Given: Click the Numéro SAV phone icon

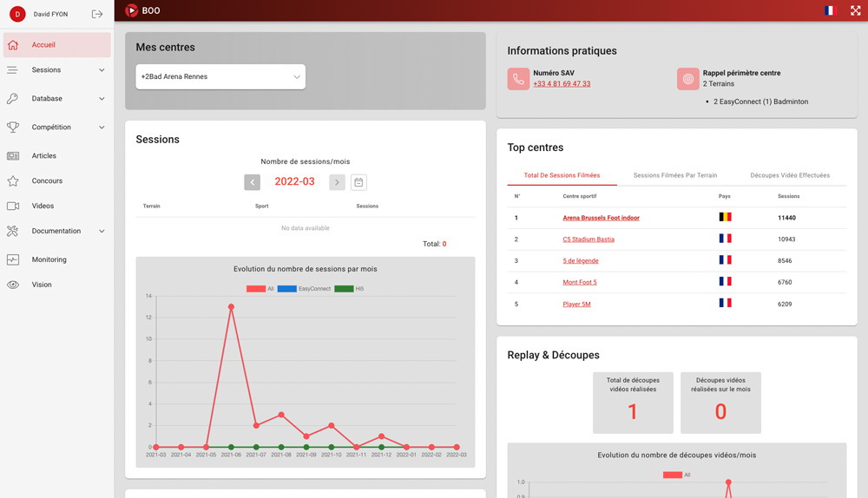Looking at the screenshot, I should pyautogui.click(x=518, y=79).
